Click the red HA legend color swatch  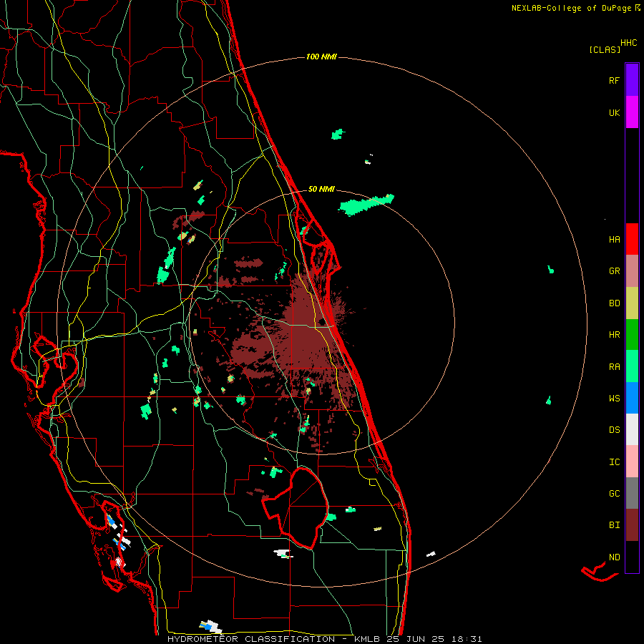[x=632, y=239]
